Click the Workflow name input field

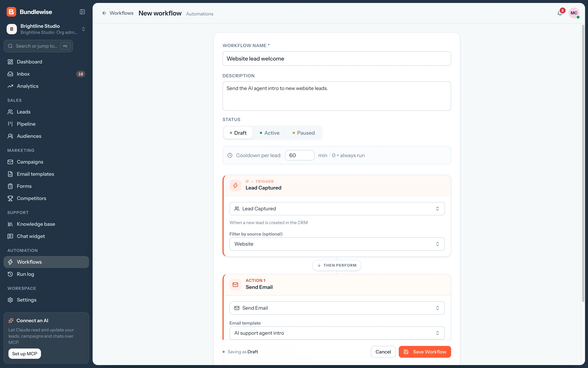[336, 58]
